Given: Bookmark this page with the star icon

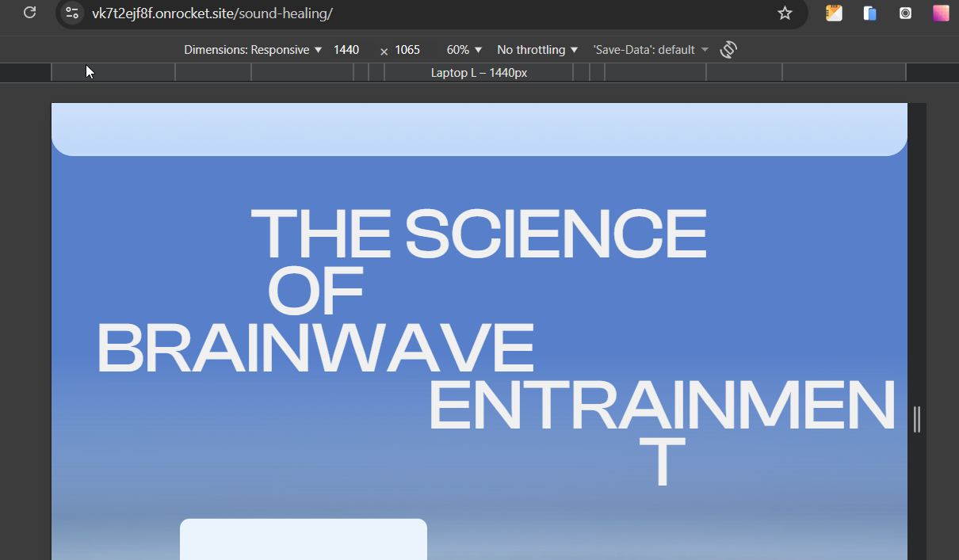Looking at the screenshot, I should click(x=785, y=13).
